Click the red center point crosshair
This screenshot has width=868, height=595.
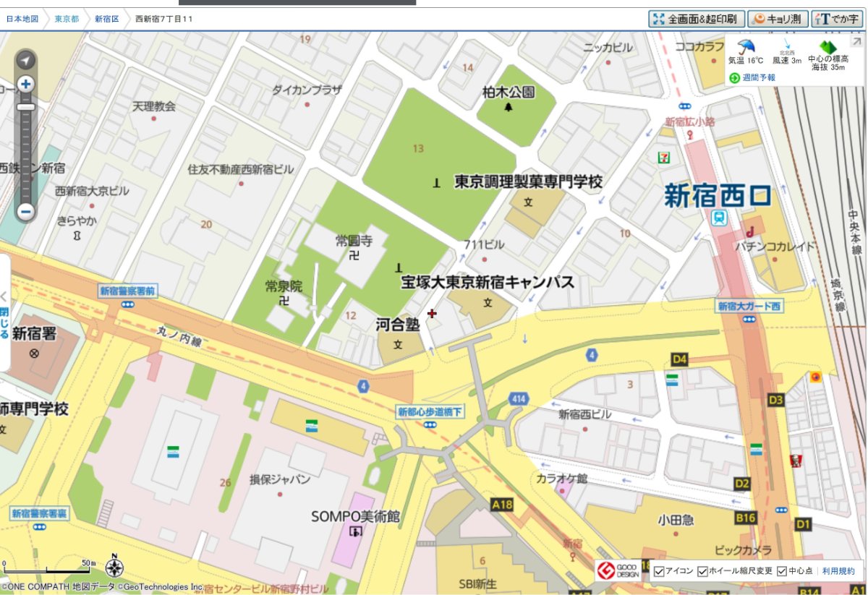(x=432, y=314)
